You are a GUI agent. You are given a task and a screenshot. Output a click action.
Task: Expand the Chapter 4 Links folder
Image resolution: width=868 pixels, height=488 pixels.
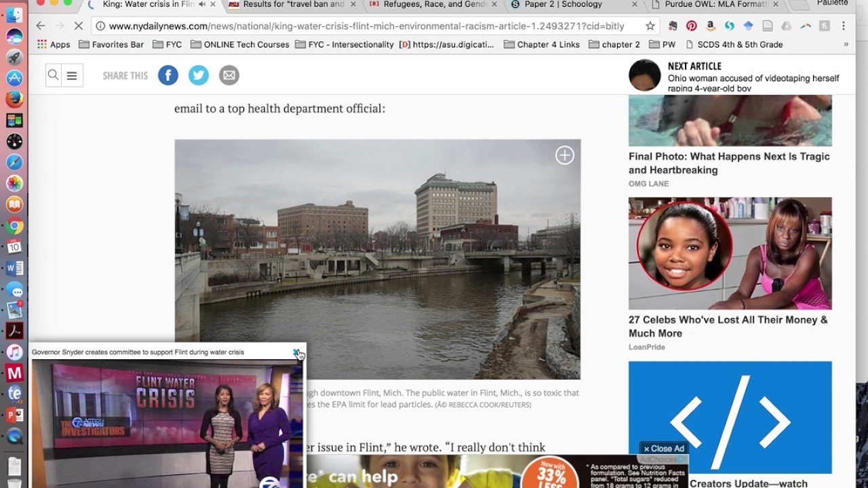point(542,45)
